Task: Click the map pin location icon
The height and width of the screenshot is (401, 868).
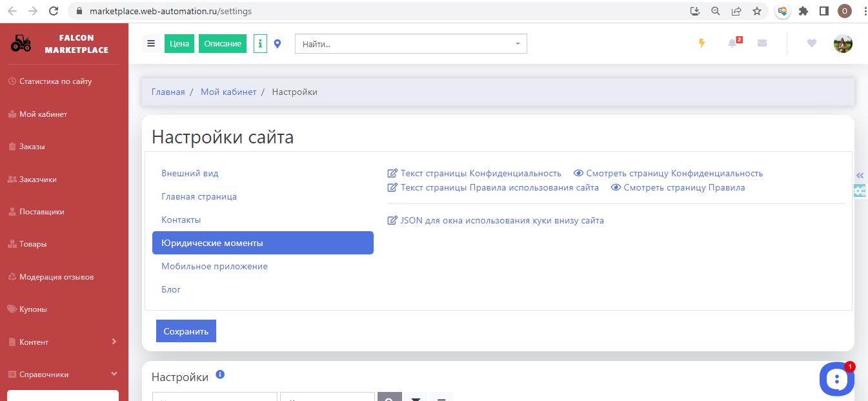Action: [x=278, y=44]
